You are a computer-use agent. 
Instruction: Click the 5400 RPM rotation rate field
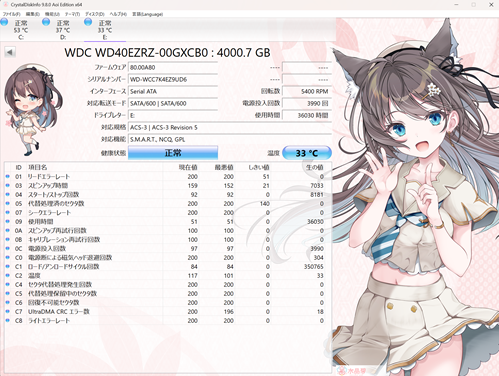tap(307, 91)
